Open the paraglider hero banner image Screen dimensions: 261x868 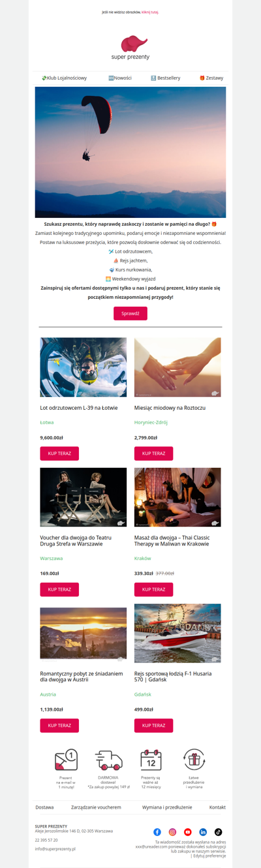(x=130, y=152)
